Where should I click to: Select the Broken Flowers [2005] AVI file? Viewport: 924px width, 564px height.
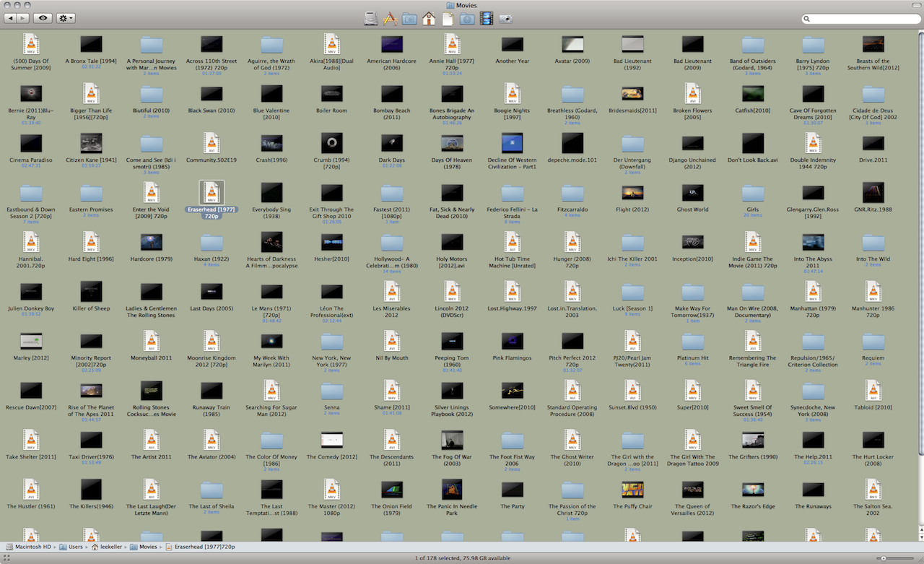[x=692, y=93]
